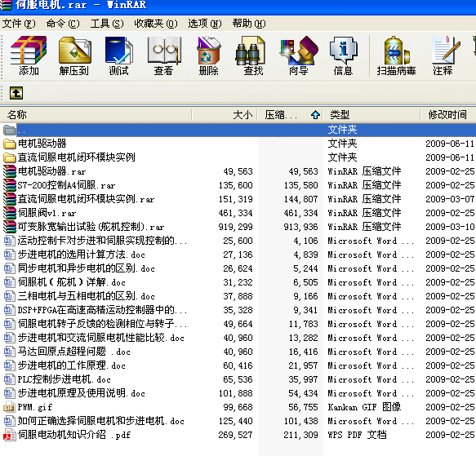Select file 步进电机的选用计算方法.doc
This screenshot has width=476, height=456.
81,255
